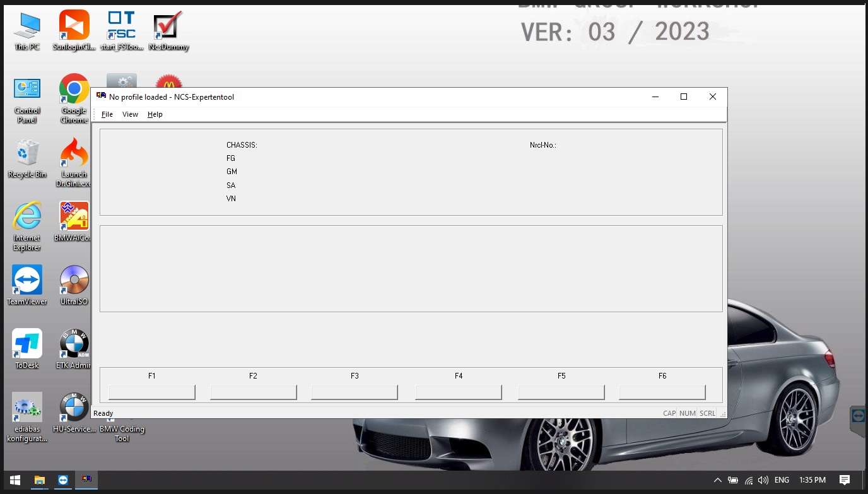The image size is (868, 494).
Task: Open the notification center in taskbar
Action: pos(845,480)
